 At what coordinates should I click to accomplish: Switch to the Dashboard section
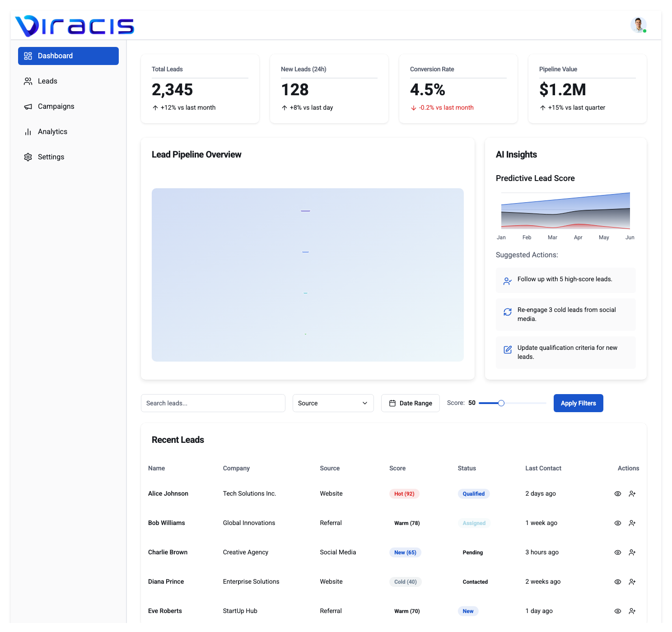click(56, 56)
